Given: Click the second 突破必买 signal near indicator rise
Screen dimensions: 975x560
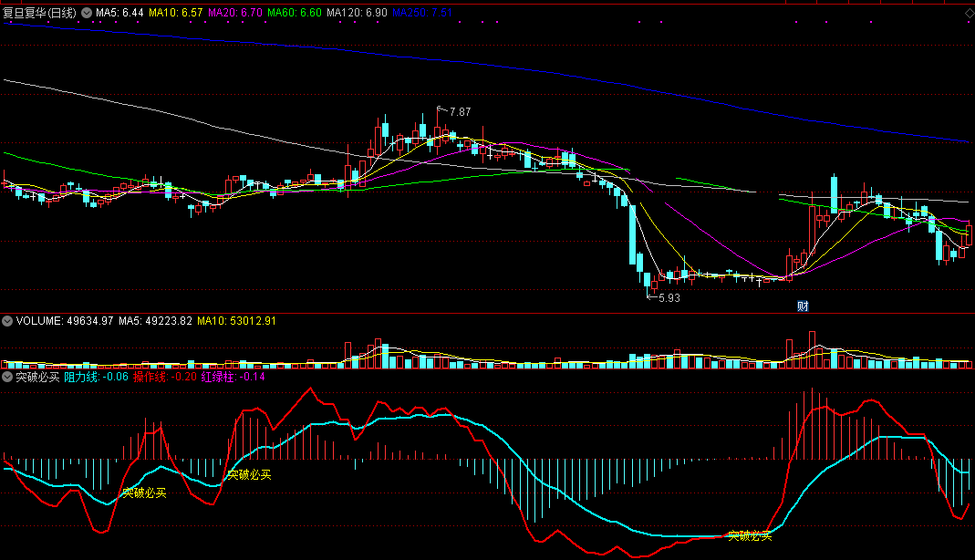Looking at the screenshot, I should pos(249,475).
